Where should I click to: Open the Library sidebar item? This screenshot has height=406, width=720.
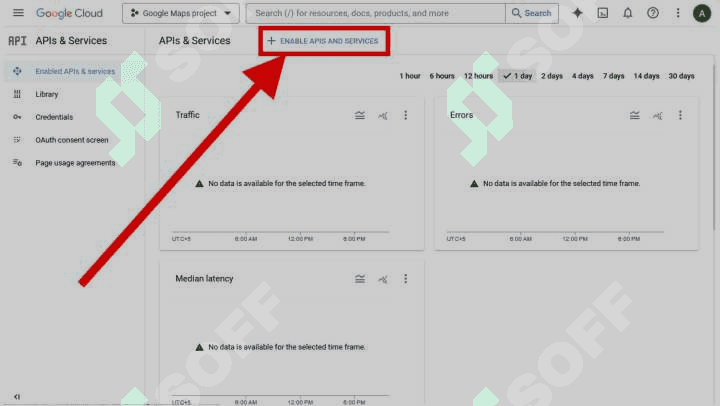47,94
